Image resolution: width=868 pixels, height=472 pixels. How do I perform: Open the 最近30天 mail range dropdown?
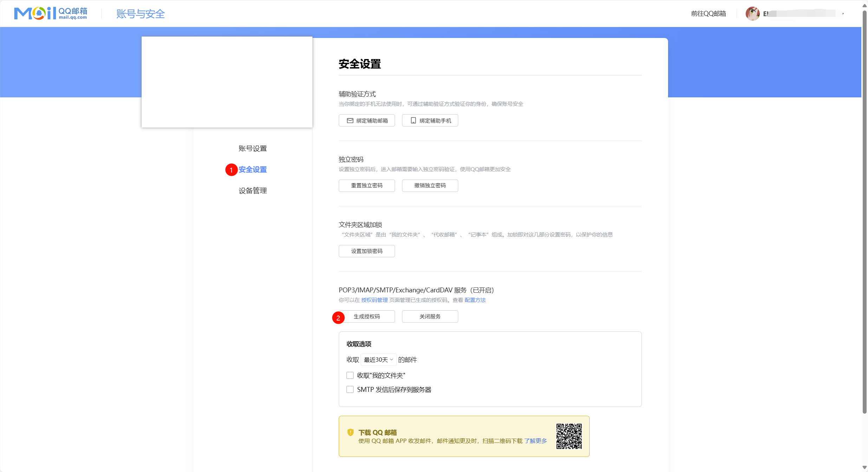point(378,360)
